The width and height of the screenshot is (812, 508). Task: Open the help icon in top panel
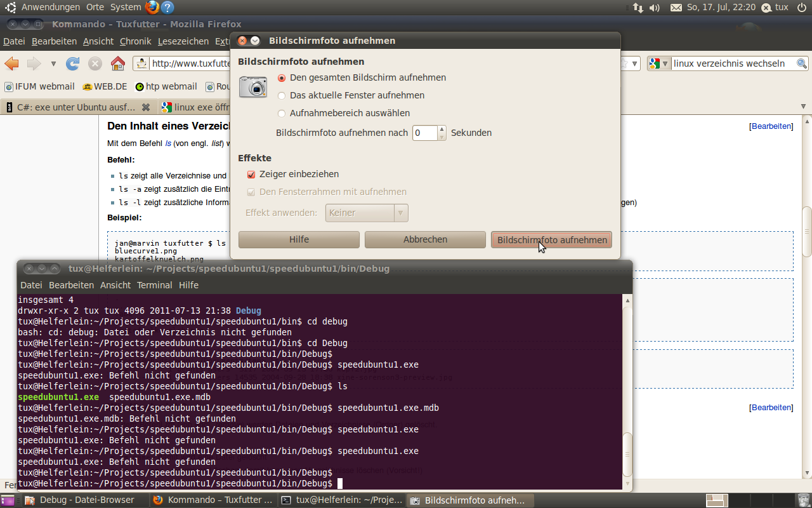pos(167,8)
